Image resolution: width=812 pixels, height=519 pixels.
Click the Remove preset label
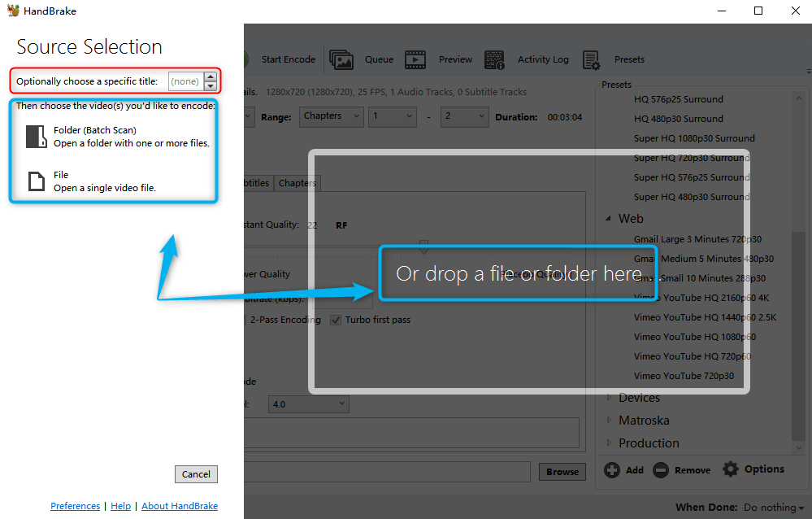click(693, 470)
